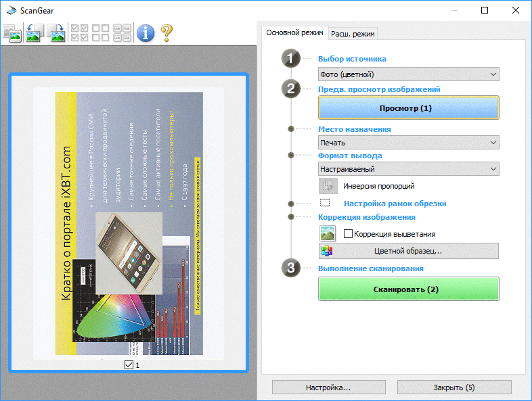Open Выбор источника dropdown Фото (цветной)

coord(409,74)
